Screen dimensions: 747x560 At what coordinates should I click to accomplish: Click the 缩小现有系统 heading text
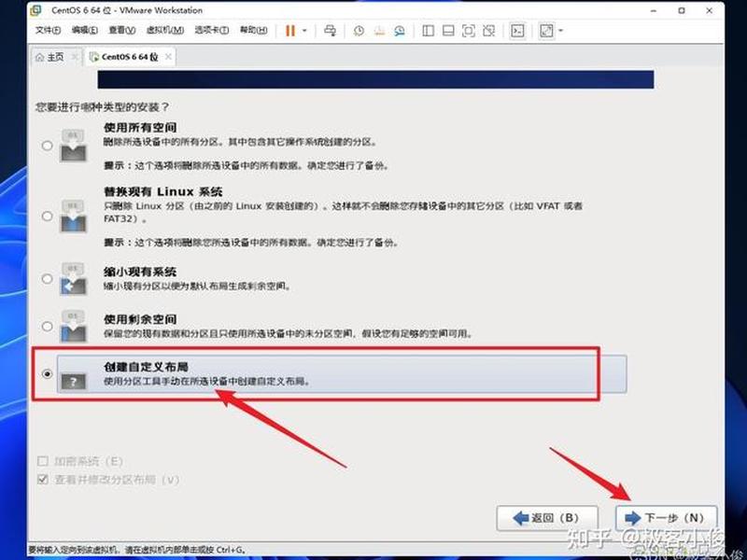click(x=140, y=272)
